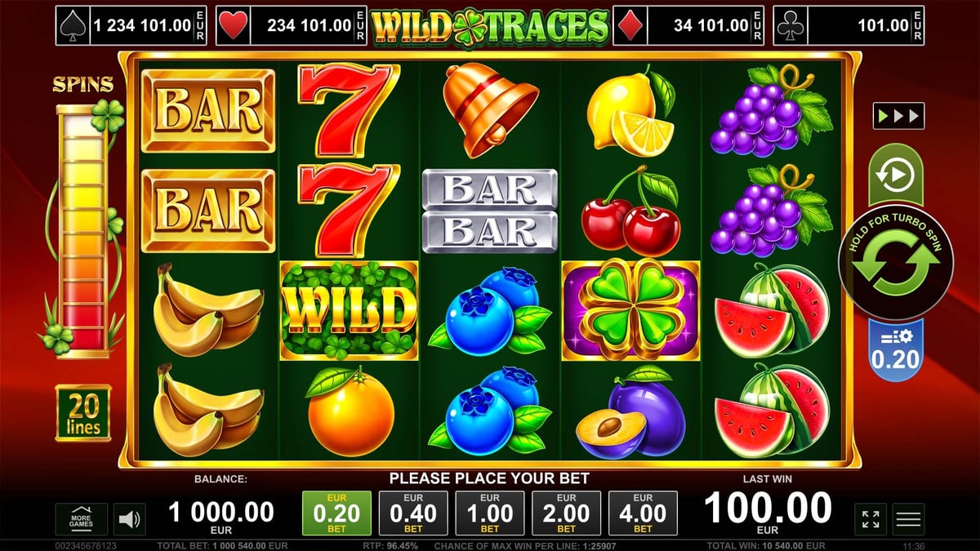Enable turbo mode triple-arrow icon
Viewport: 980px width, 551px height.
[x=898, y=115]
